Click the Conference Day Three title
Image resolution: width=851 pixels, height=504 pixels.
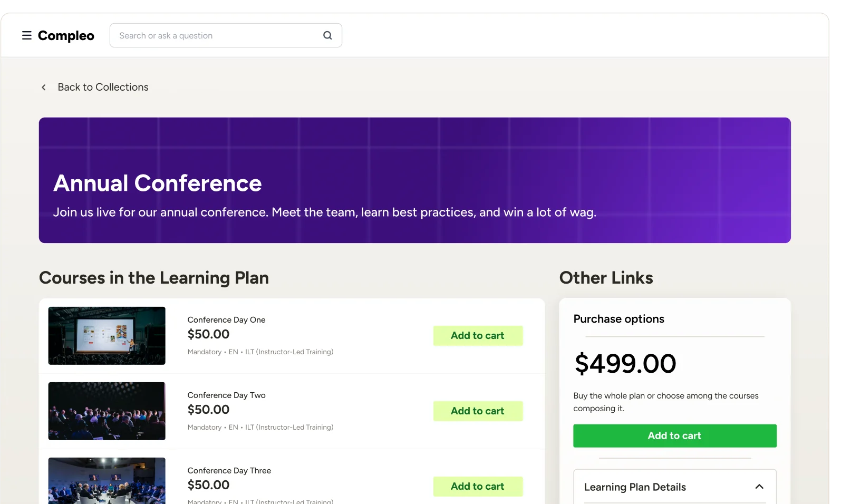(x=229, y=471)
